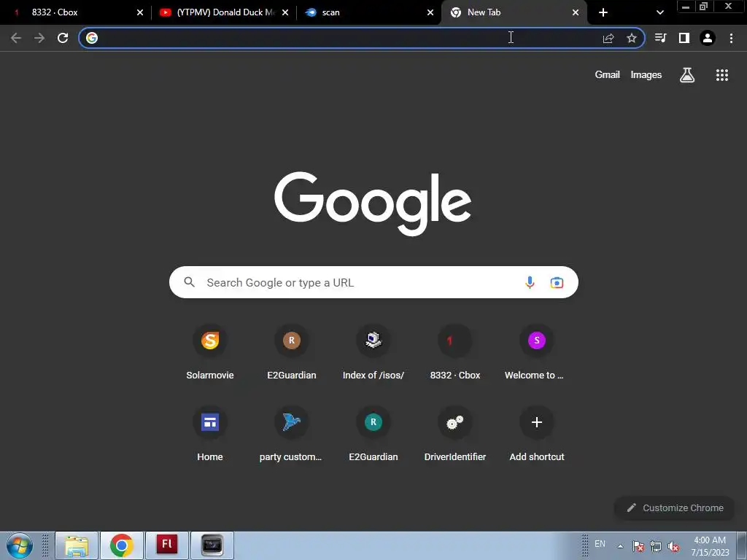Click Add shortcut
Viewport: 747px width, 560px height.
(x=536, y=434)
